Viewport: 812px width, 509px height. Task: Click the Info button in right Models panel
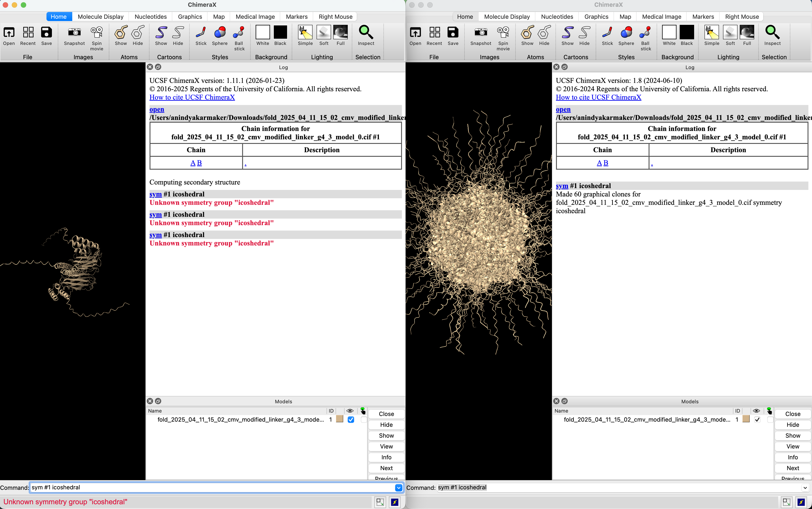tap(793, 457)
